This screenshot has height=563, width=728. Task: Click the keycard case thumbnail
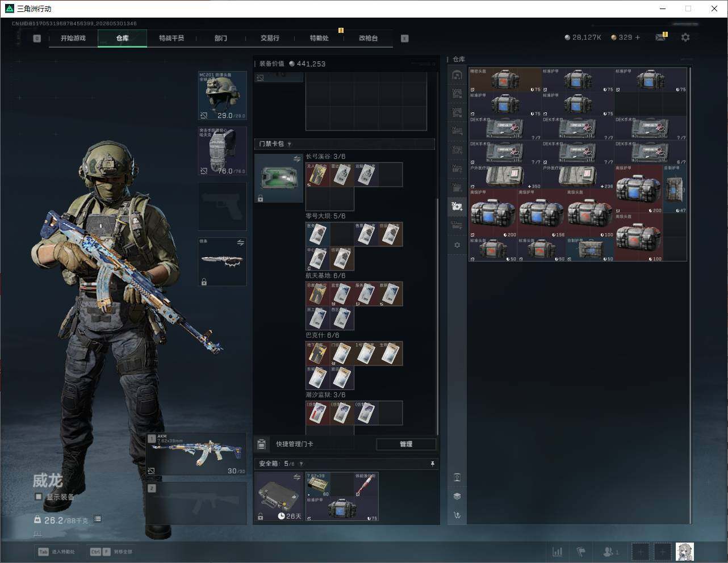coord(278,178)
